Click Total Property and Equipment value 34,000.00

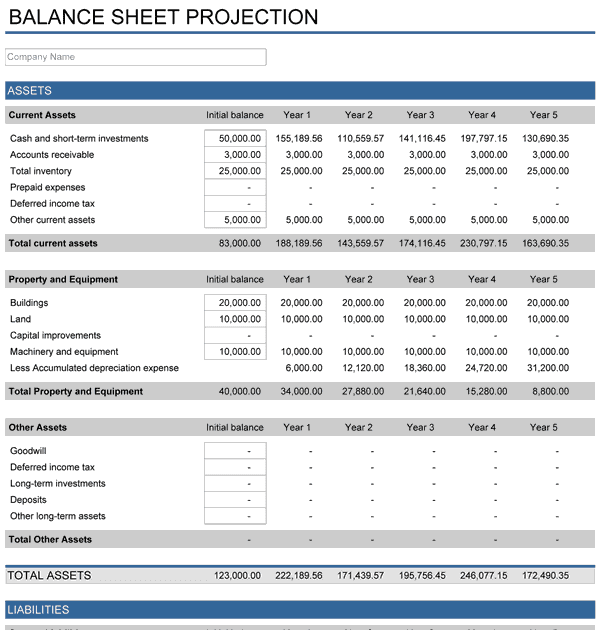301,391
